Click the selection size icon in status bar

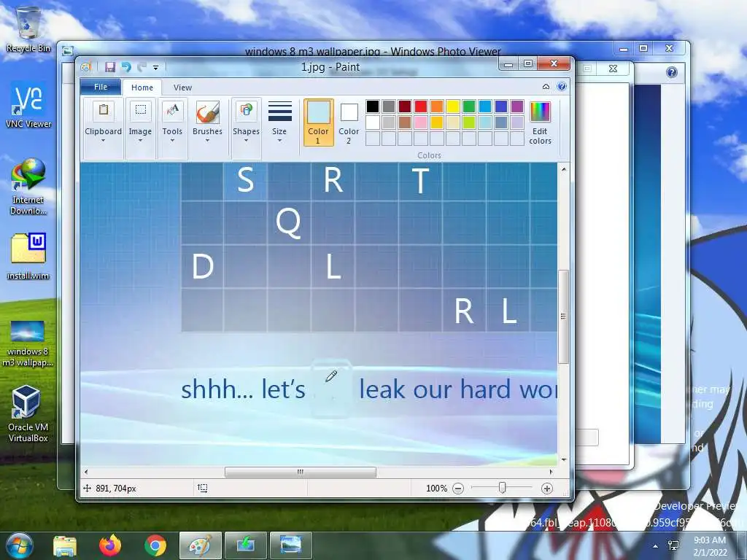[x=203, y=488]
